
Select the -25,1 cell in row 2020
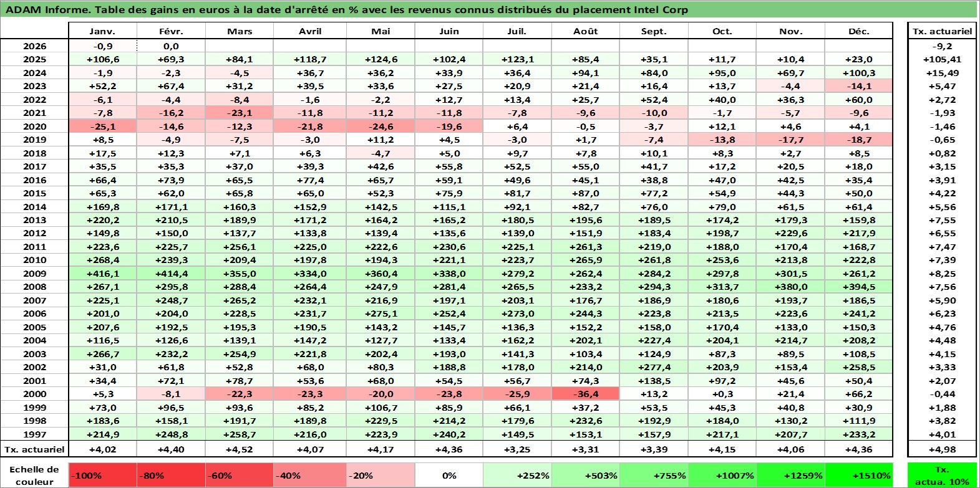[x=102, y=127]
